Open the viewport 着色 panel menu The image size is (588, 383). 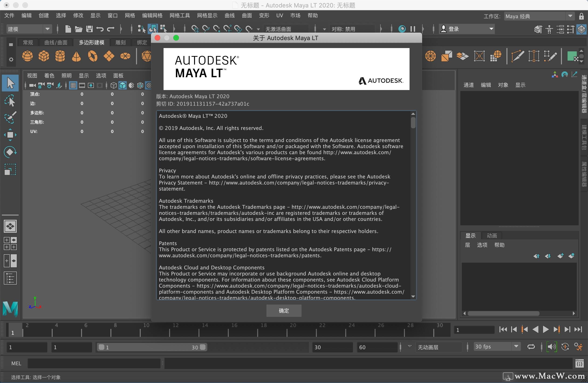coord(49,76)
